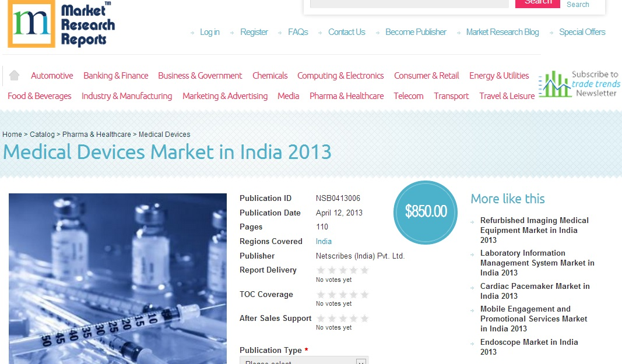Image resolution: width=622 pixels, height=364 pixels.
Task: Open Laboratory Information Management System Market report
Action: (x=537, y=263)
